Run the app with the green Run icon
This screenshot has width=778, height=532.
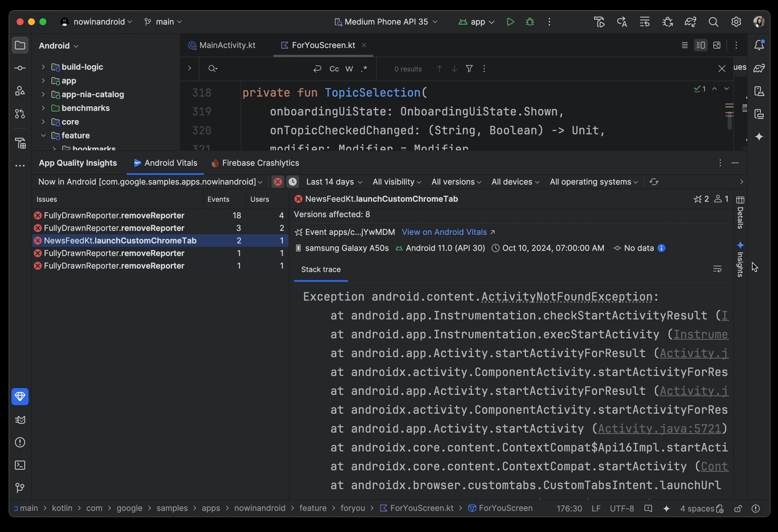coord(510,21)
